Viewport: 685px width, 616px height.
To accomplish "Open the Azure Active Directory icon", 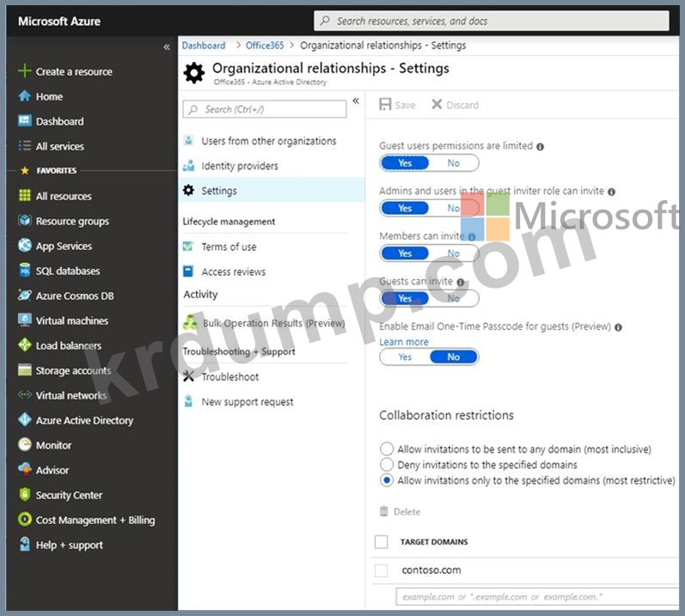I will [x=24, y=419].
